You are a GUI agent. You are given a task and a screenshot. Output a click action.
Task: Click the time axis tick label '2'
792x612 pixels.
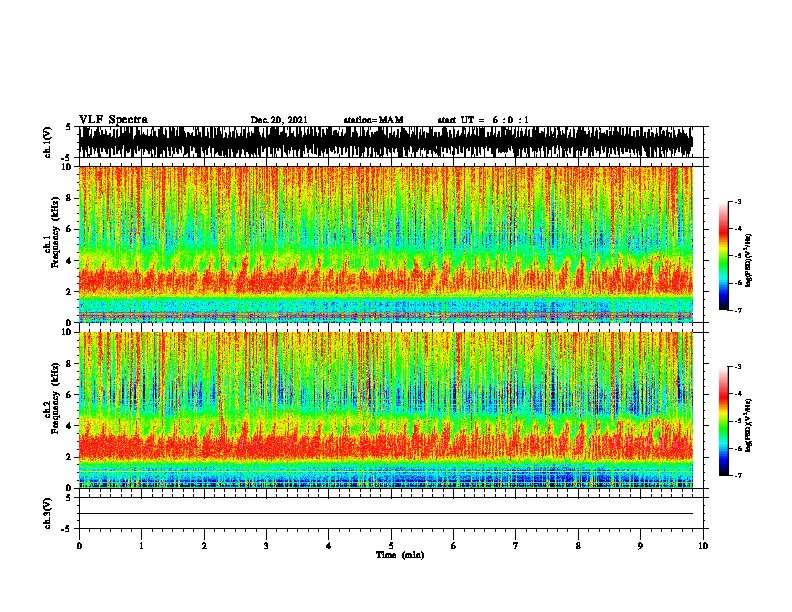pos(204,546)
